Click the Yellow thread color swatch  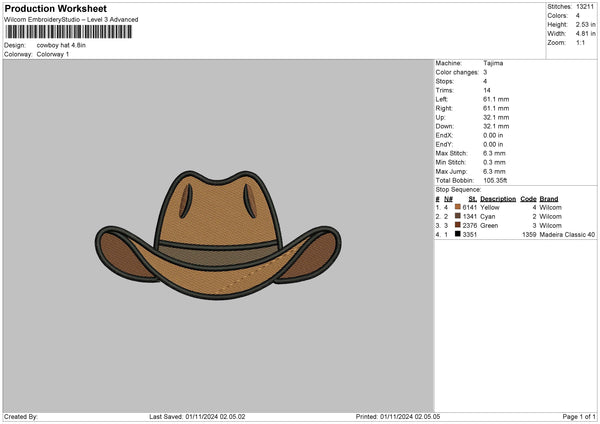(x=458, y=207)
